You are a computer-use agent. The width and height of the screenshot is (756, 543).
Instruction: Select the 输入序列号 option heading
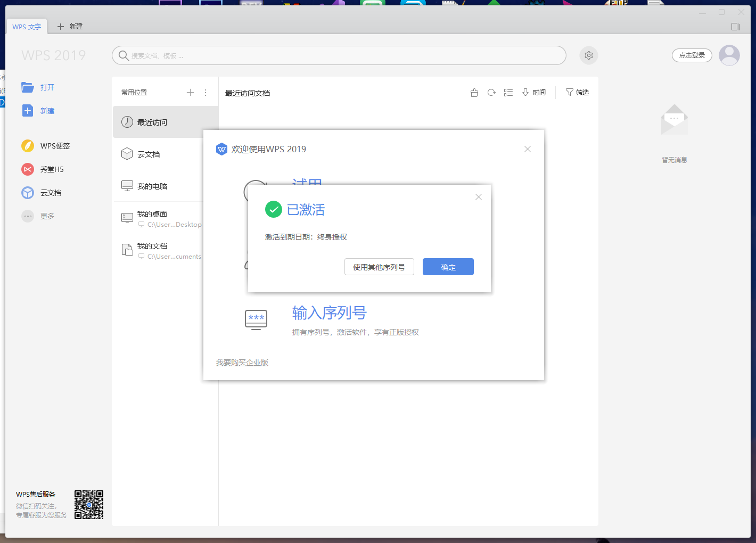pyautogui.click(x=330, y=312)
